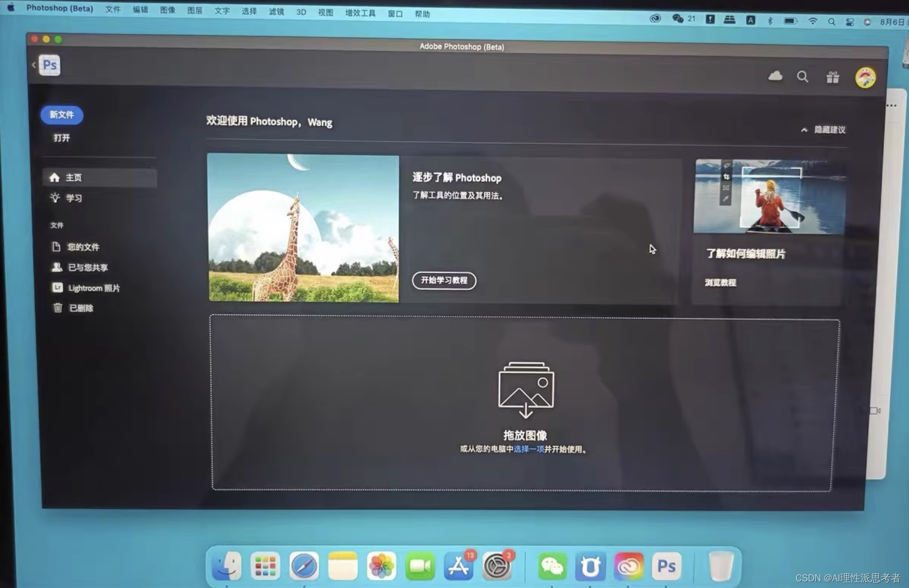Open the Apple menu

11,8
